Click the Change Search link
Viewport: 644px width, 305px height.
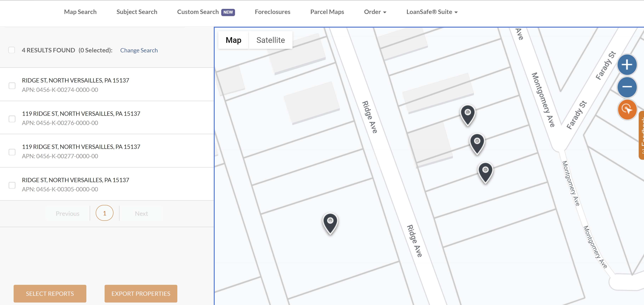point(139,50)
